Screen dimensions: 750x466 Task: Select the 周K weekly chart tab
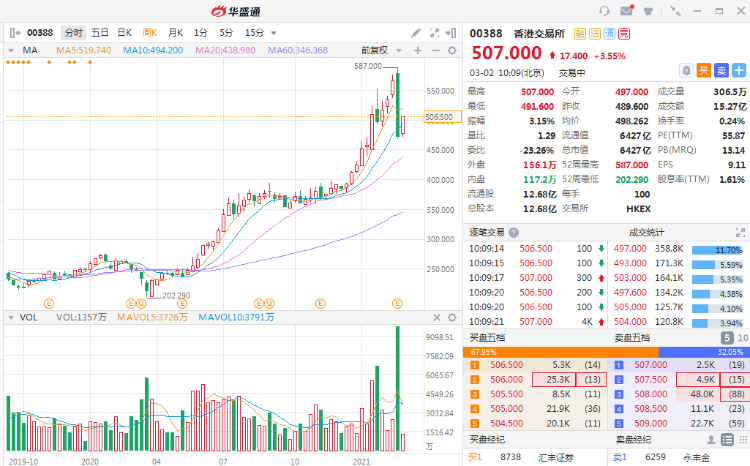[150, 33]
